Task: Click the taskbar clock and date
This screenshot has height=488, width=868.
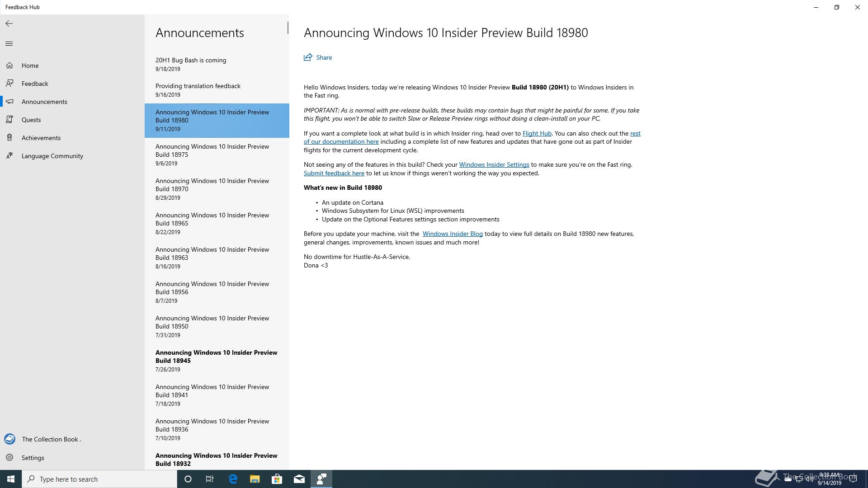Action: coord(829,479)
